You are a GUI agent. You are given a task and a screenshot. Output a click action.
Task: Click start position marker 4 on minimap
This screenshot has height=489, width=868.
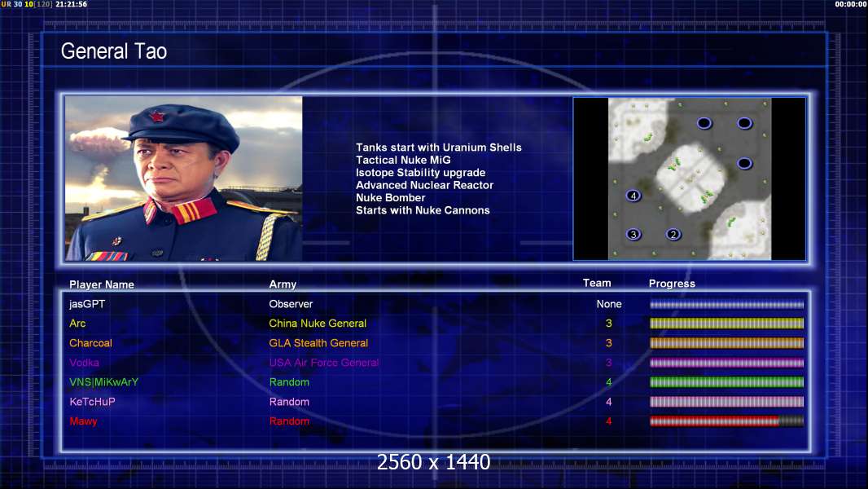(633, 196)
